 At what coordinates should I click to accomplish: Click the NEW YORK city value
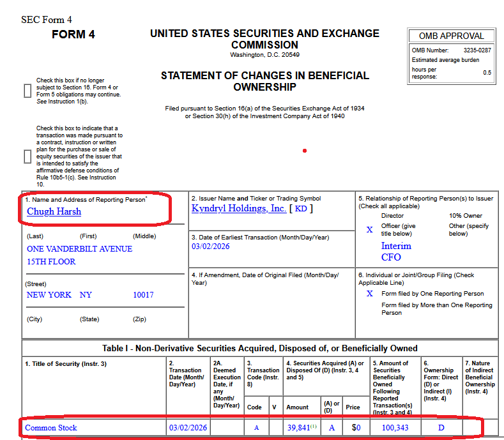pyautogui.click(x=49, y=295)
